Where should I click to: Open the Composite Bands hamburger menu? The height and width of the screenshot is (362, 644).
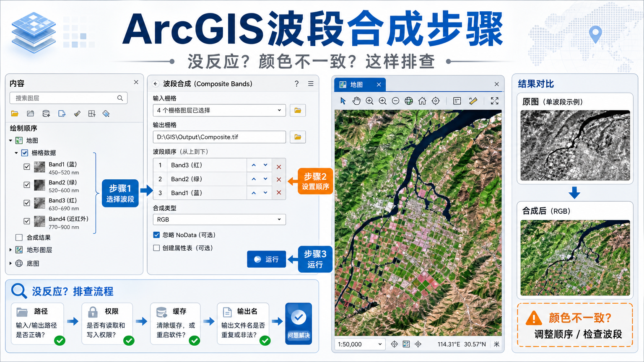(x=311, y=84)
